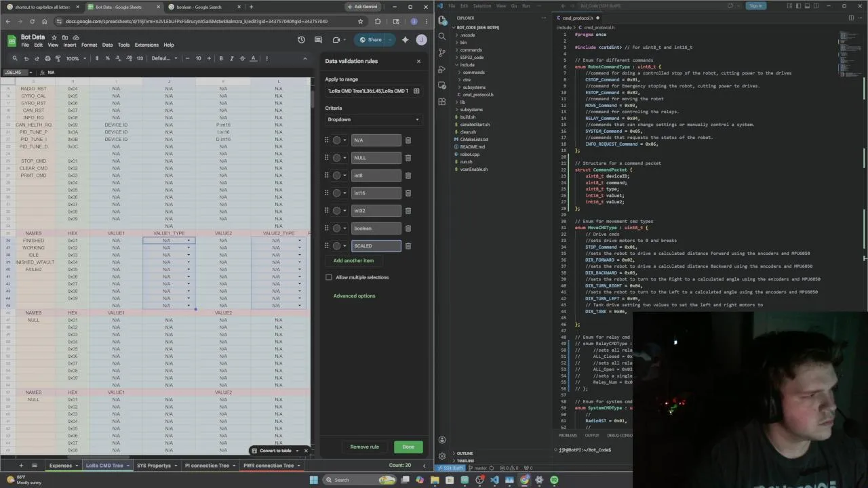Image resolution: width=868 pixels, height=488 pixels.
Task: Click the green Done button
Action: pos(408,447)
